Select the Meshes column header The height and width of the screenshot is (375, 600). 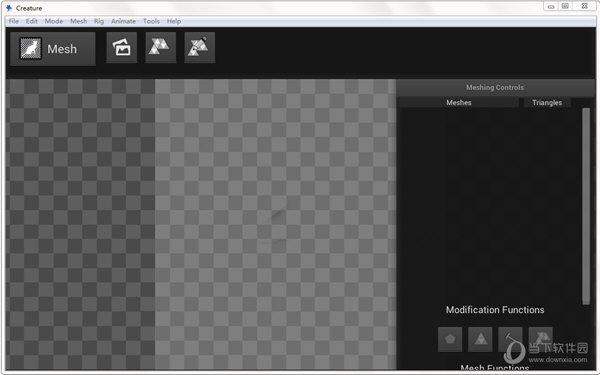coord(458,103)
